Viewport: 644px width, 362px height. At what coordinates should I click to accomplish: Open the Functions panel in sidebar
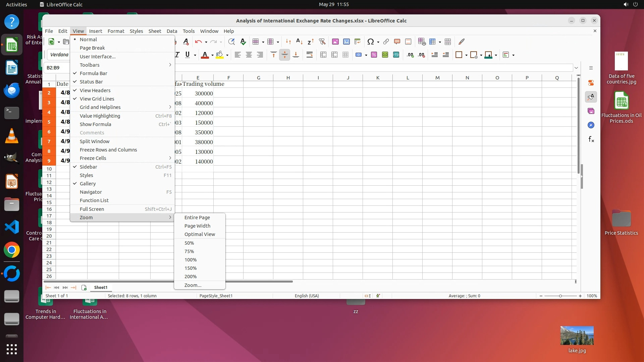click(x=591, y=139)
